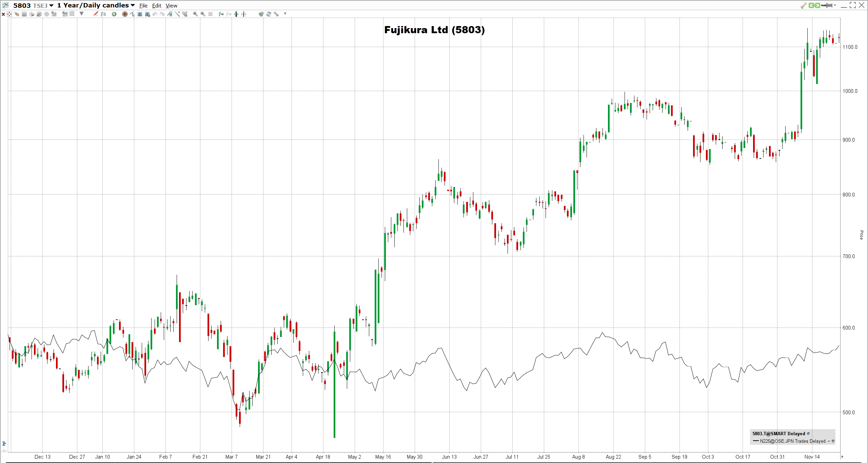This screenshot has width=868, height=463.
Task: Click the small arrow icon at bottom-left
Action: [4, 443]
